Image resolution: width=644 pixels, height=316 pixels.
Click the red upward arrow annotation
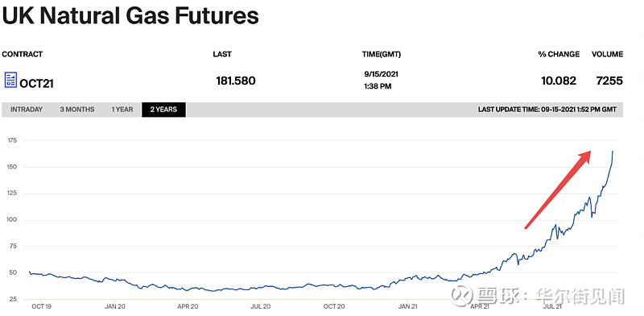558,189
